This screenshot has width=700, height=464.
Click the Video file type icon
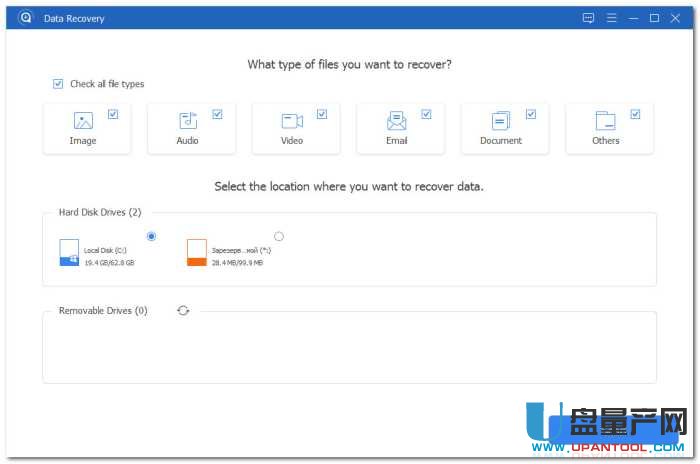(292, 121)
